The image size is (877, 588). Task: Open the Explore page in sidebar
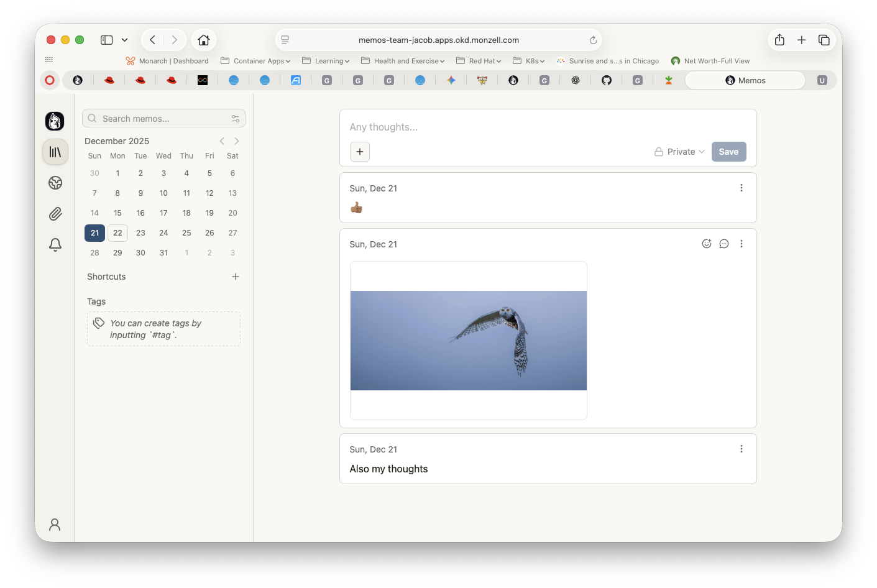(x=55, y=183)
